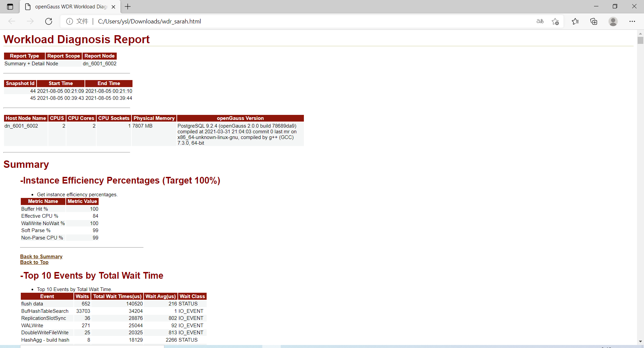Click snapshot 45 end time cell
Image resolution: width=644 pixels, height=348 pixels.
[x=109, y=98]
